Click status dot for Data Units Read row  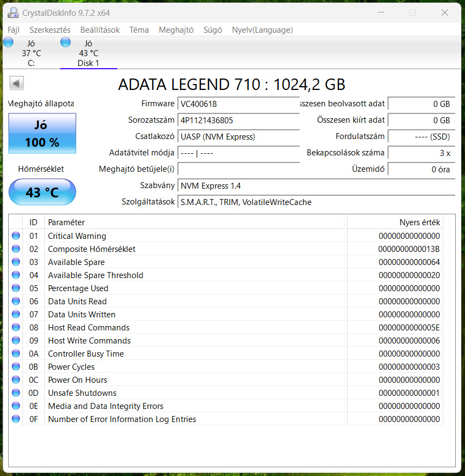tap(16, 301)
